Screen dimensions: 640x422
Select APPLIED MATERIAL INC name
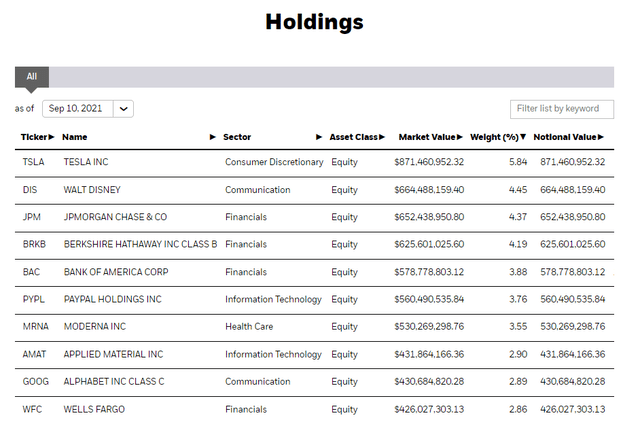pos(113,355)
